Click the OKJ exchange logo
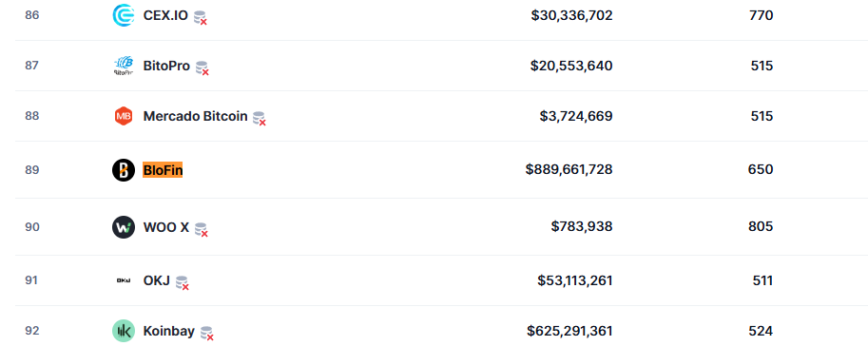 [123, 280]
